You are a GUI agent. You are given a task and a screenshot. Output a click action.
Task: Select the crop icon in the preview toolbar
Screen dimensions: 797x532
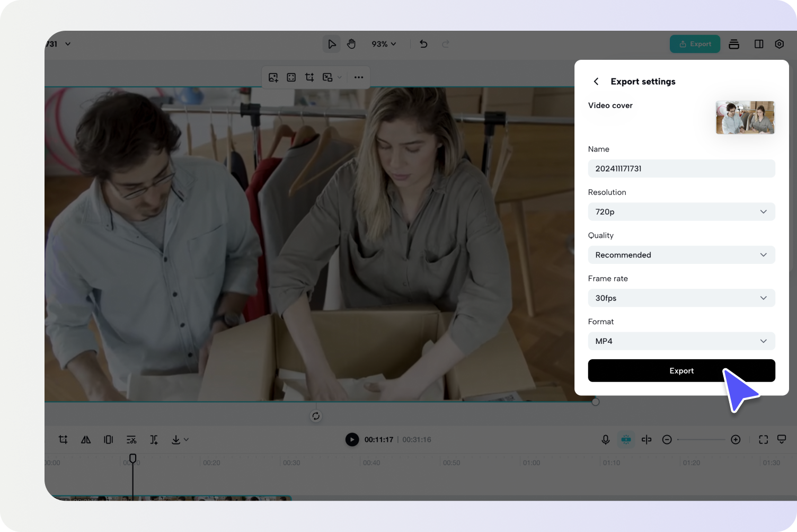click(309, 77)
